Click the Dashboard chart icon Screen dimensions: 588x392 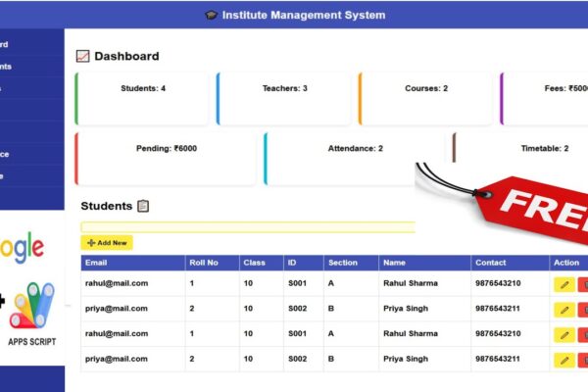83,56
